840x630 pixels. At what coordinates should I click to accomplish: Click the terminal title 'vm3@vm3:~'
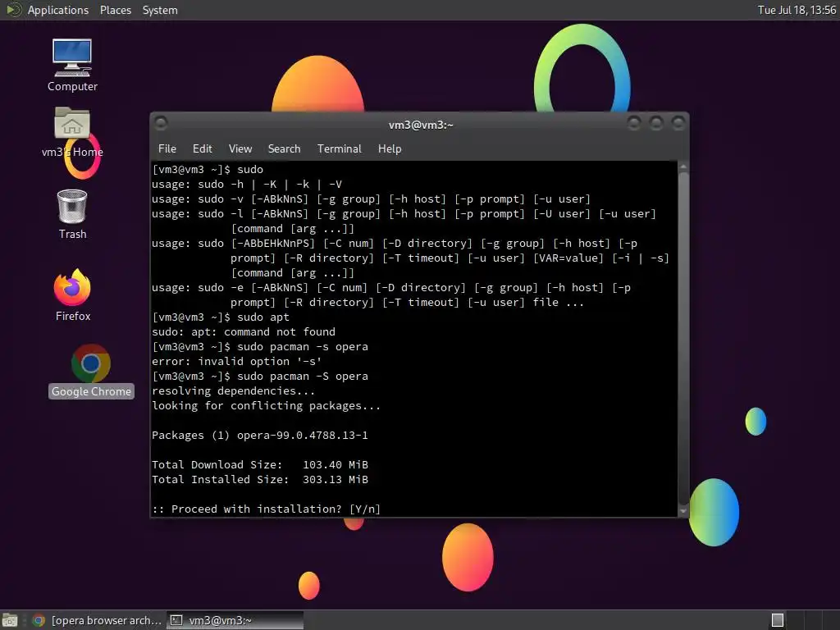coord(421,125)
